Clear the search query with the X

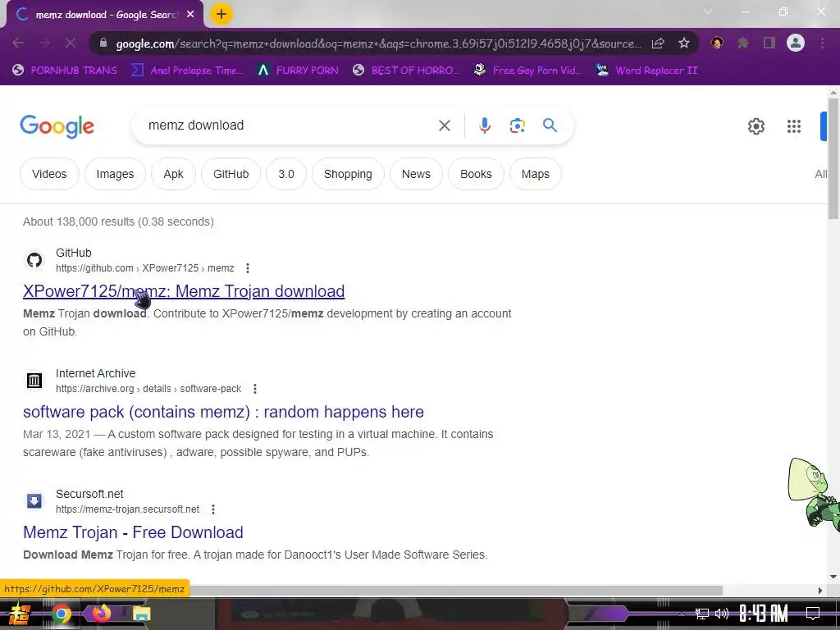444,126
